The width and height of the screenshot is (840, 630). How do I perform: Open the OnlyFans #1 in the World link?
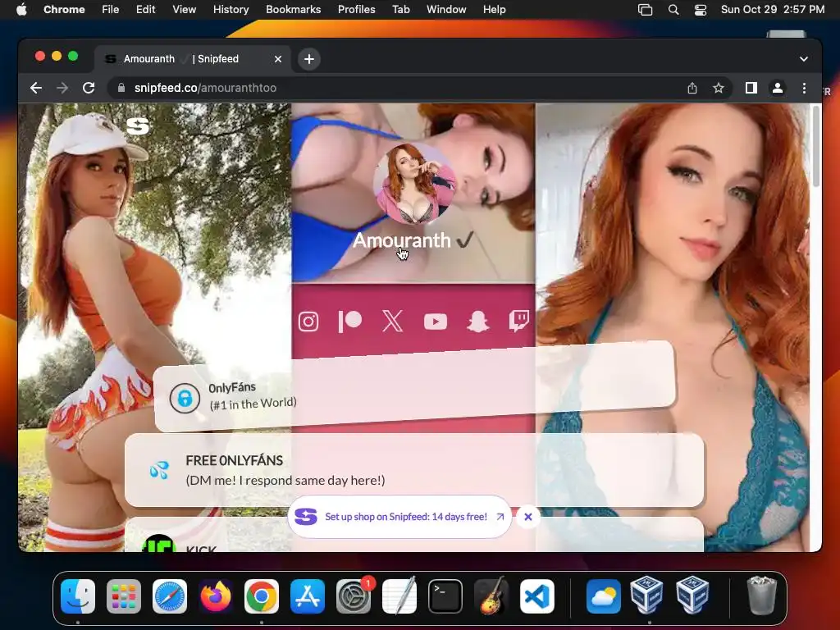click(413, 387)
